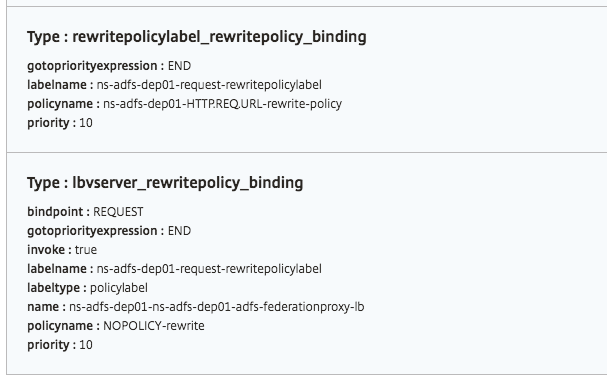Click the ns-adfs-dep01-adfs-federationproxy-lb name value
Viewport: 607px width, 388px height.
217,307
